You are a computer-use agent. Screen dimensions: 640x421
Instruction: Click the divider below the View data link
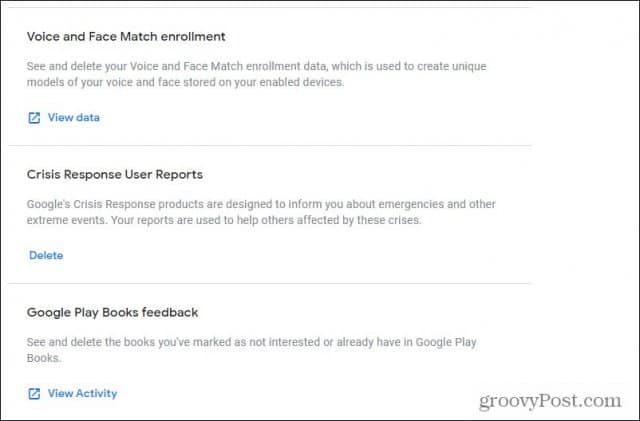point(269,145)
